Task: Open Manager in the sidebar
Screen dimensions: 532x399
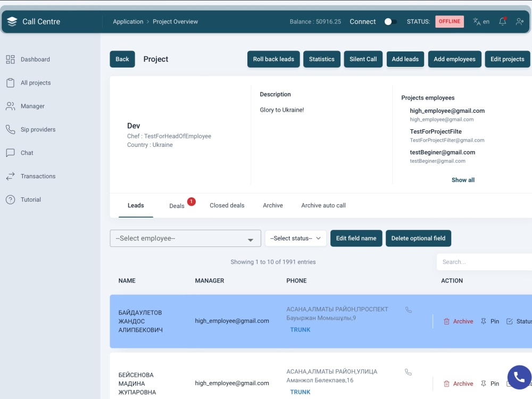Action: tap(32, 106)
